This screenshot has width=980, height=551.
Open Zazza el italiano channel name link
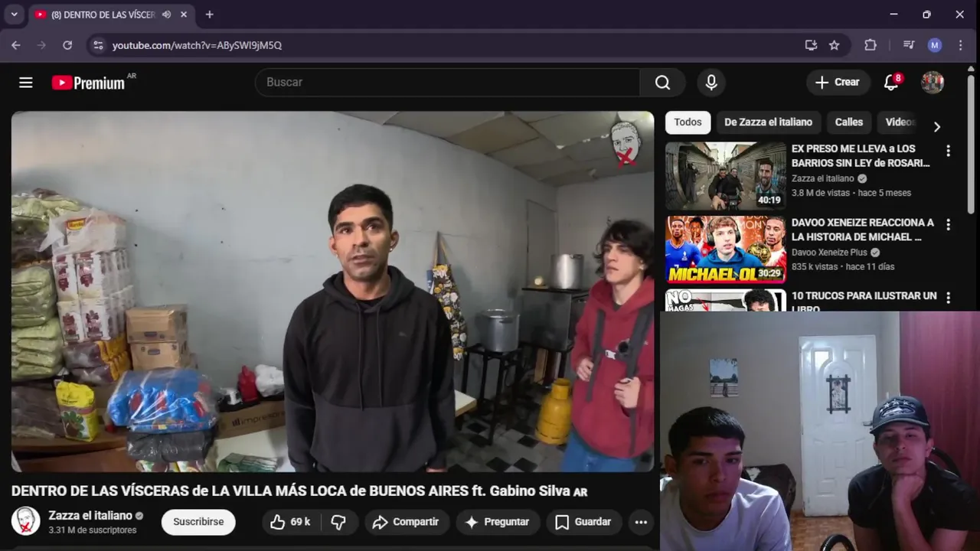pos(90,516)
